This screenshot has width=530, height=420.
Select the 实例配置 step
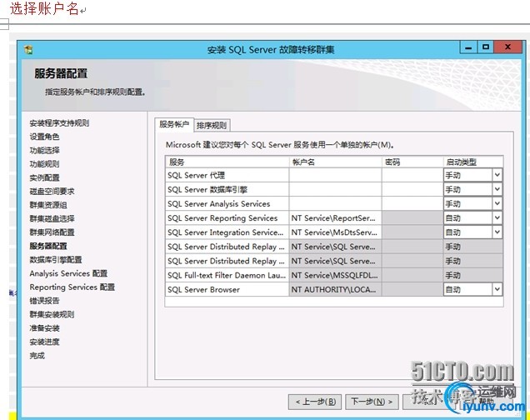tap(44, 177)
